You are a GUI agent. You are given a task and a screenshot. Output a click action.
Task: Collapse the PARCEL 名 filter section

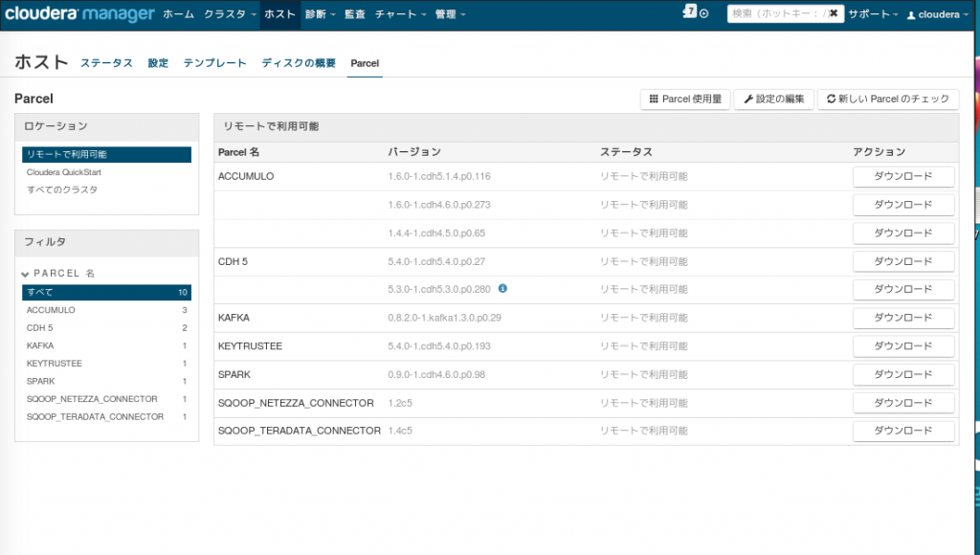[x=25, y=274]
